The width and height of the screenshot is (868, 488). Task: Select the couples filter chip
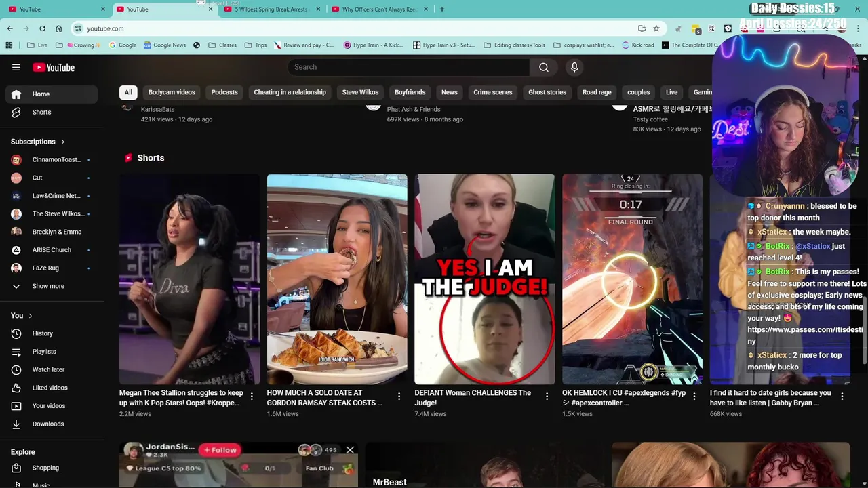pyautogui.click(x=638, y=92)
